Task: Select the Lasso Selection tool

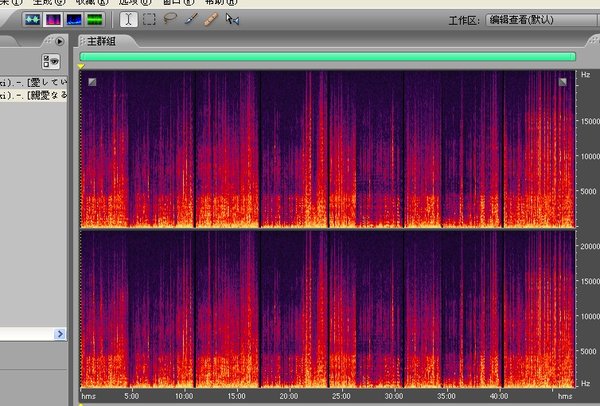Action: click(170, 19)
